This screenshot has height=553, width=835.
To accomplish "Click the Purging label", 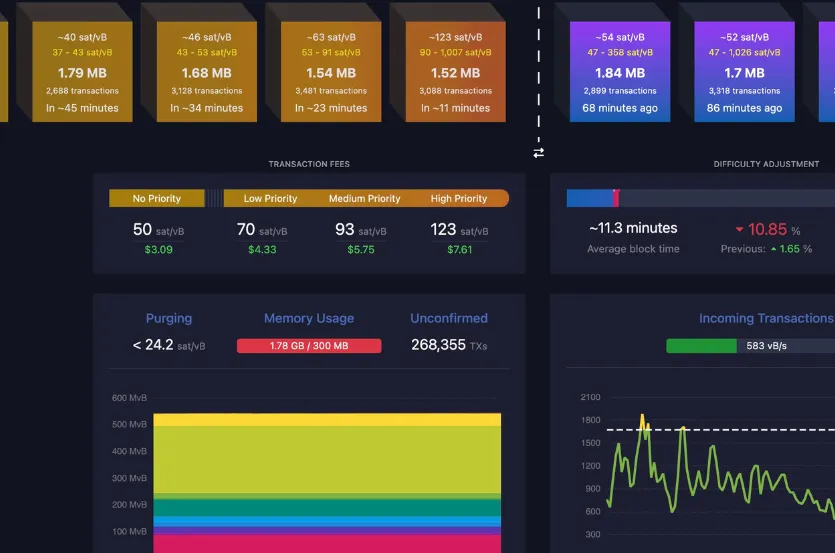I will tap(169, 318).
